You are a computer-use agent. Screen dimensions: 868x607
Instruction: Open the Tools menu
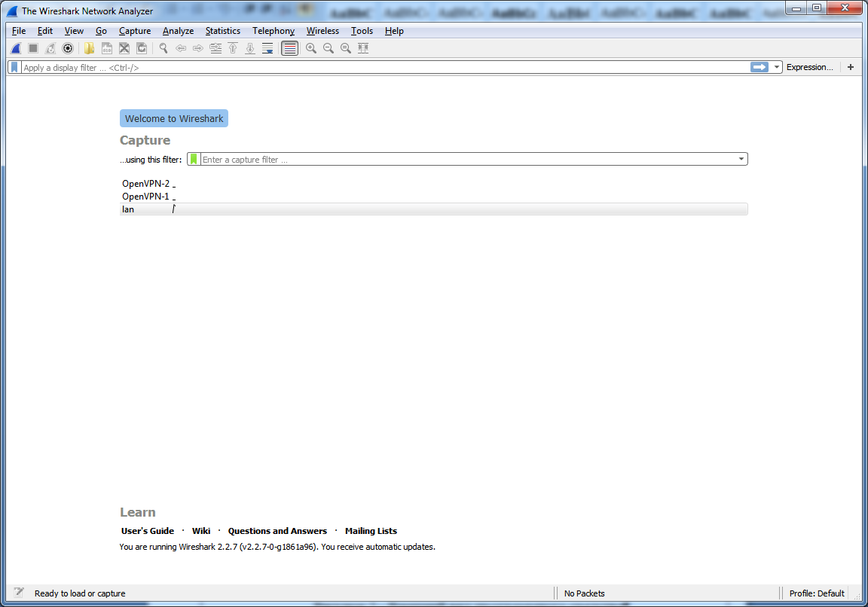click(362, 31)
